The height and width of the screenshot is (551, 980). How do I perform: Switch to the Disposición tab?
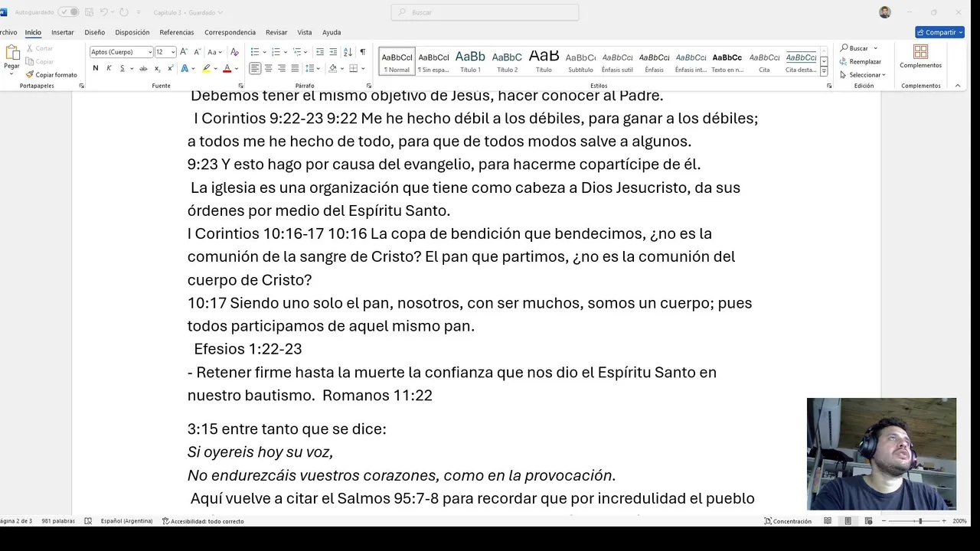pos(132,32)
